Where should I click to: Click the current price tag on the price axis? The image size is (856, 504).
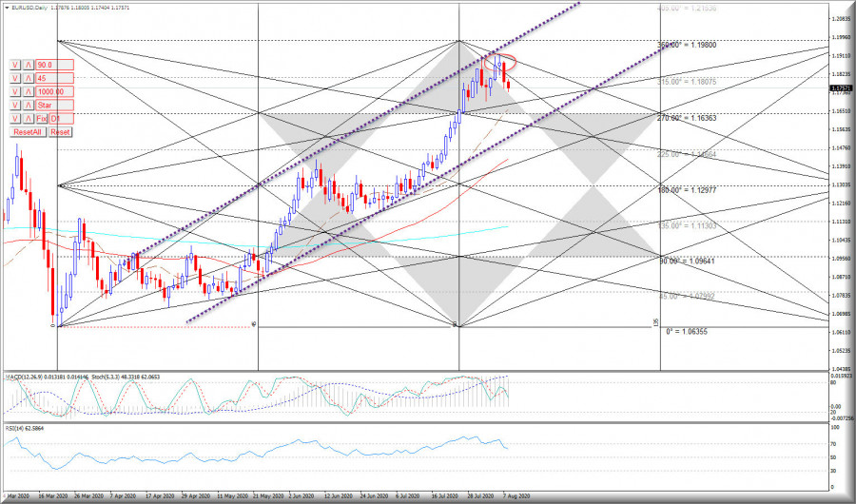click(x=840, y=88)
